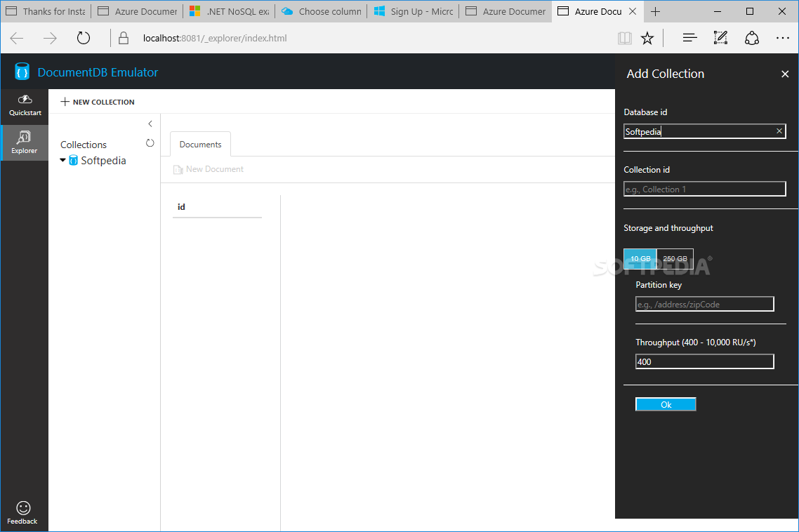Switch to the Documents tab
This screenshot has height=532, width=799.
(200, 144)
